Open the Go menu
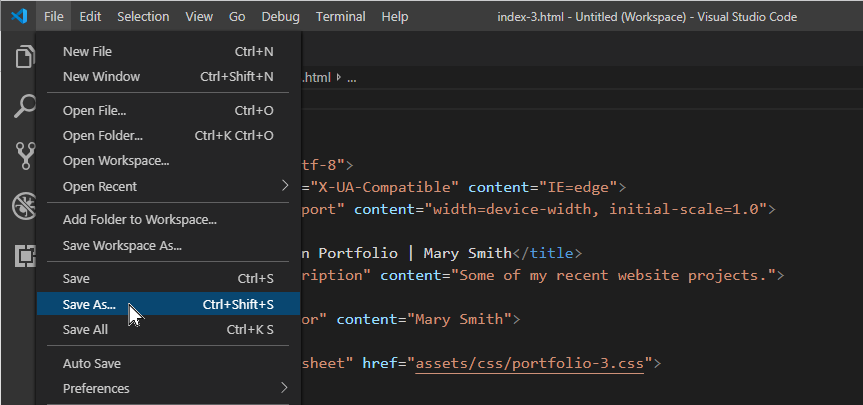 [237, 17]
